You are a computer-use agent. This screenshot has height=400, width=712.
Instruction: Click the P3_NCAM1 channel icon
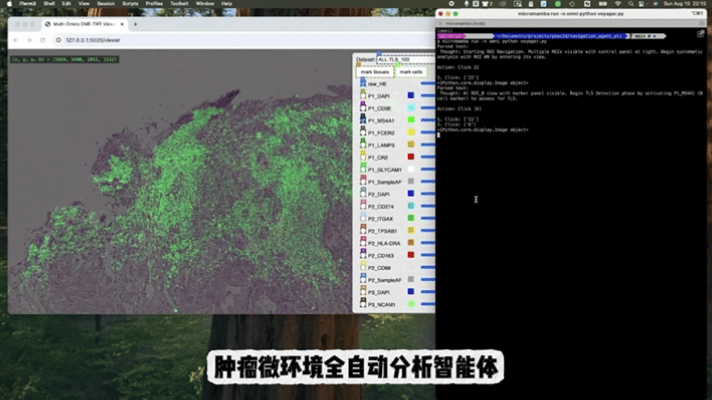[x=361, y=304]
